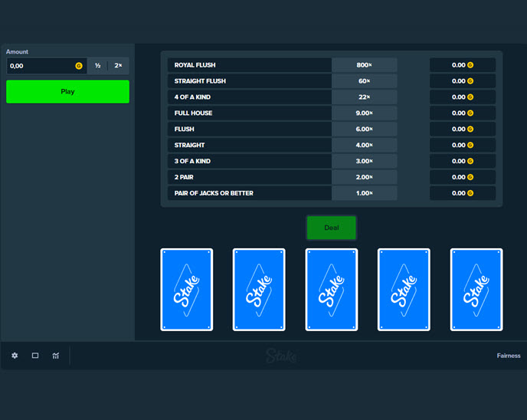Halve the bet with ½ button
Viewport: 527px width, 420px height.
click(98, 66)
